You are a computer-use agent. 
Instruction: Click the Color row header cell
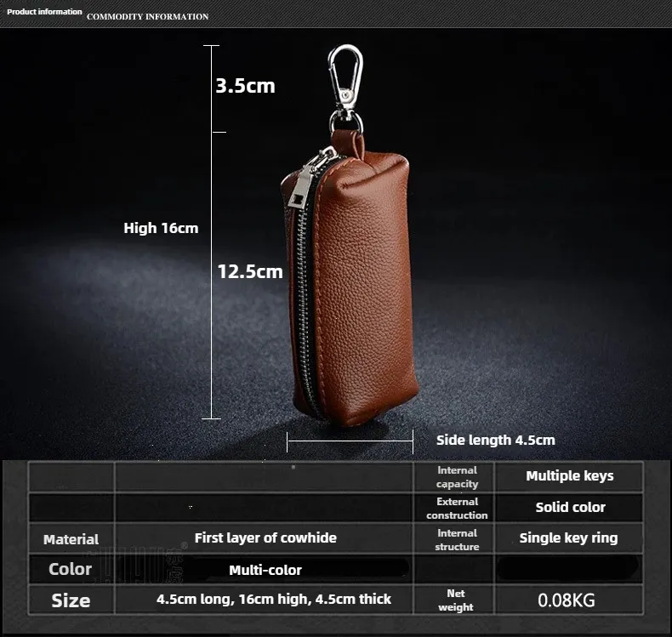pyautogui.click(x=71, y=569)
